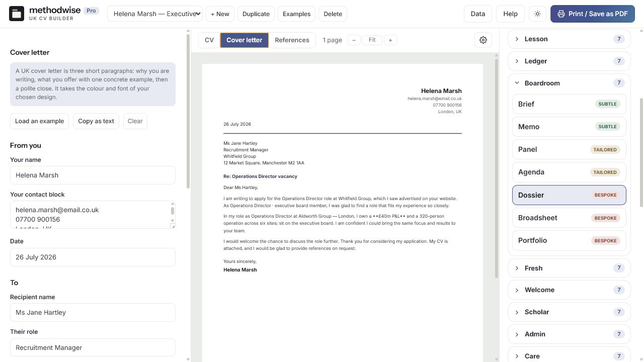644x362 pixels.
Task: Click the template list scrollbar
Action: tap(641, 152)
